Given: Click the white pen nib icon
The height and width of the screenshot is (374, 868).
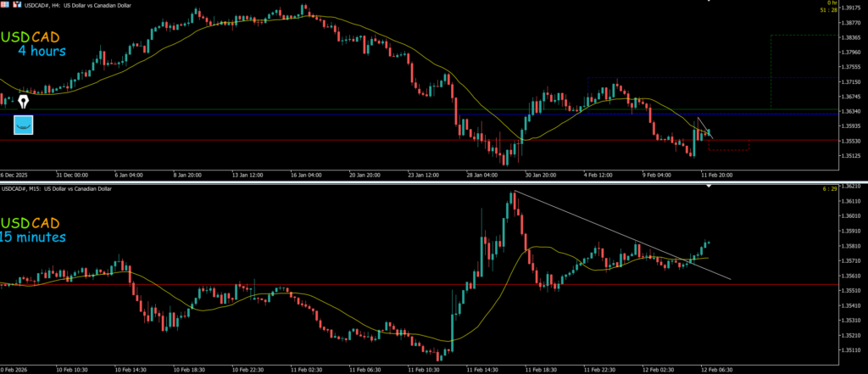Looking at the screenshot, I should (x=24, y=101).
